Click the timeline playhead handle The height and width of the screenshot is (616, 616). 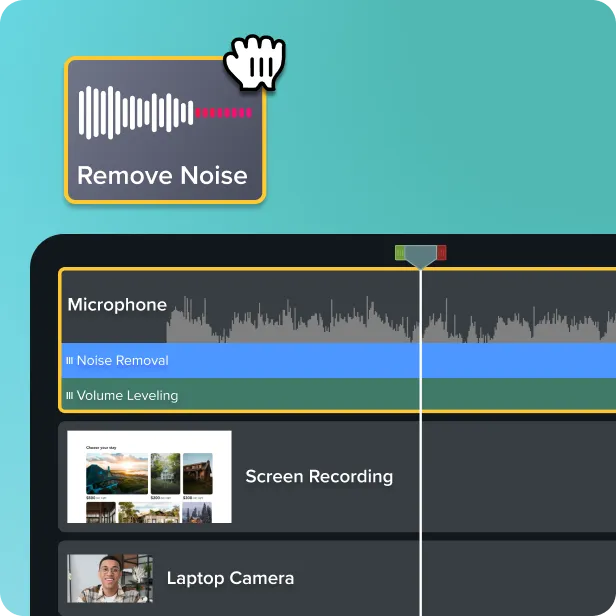pos(420,257)
